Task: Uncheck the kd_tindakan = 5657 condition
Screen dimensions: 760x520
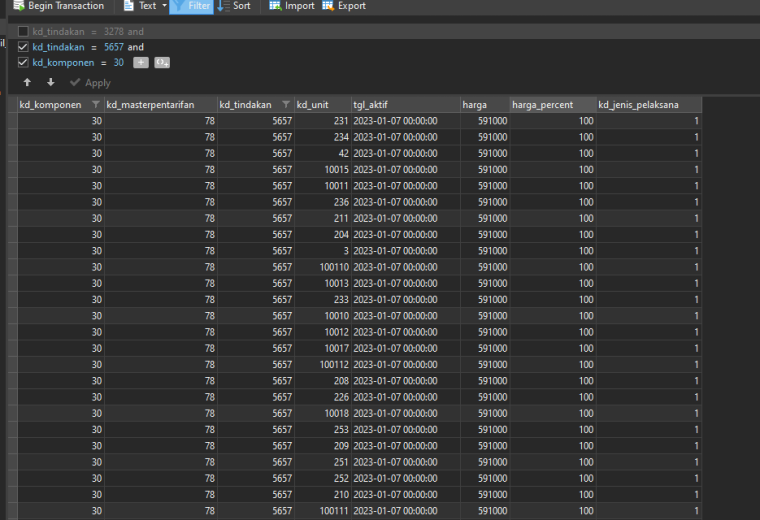Action: click(23, 47)
